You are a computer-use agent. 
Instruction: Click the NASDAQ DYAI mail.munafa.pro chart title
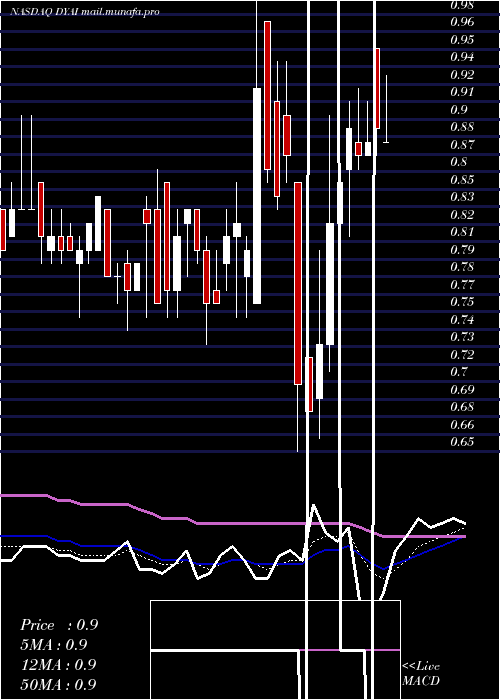point(84,12)
